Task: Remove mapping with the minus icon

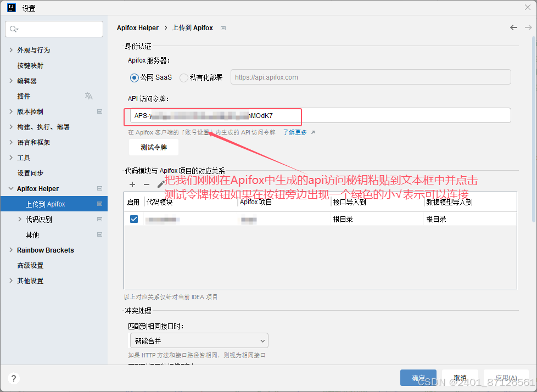Action: click(147, 184)
